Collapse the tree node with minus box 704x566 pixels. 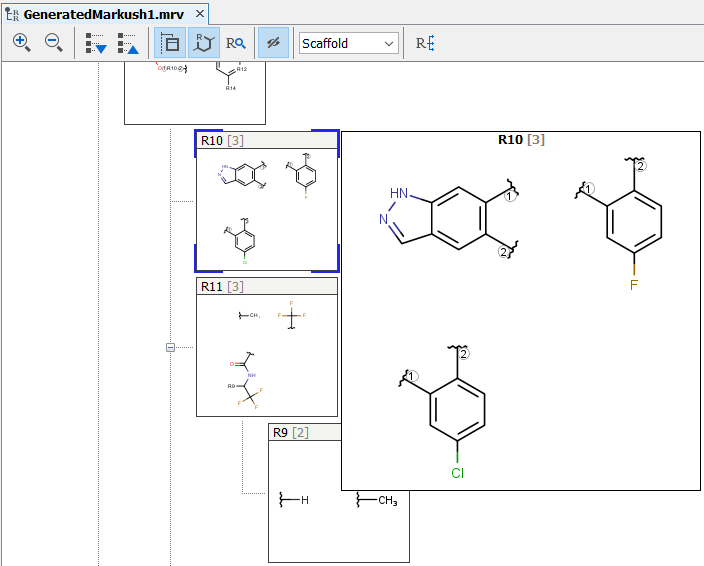click(x=170, y=347)
